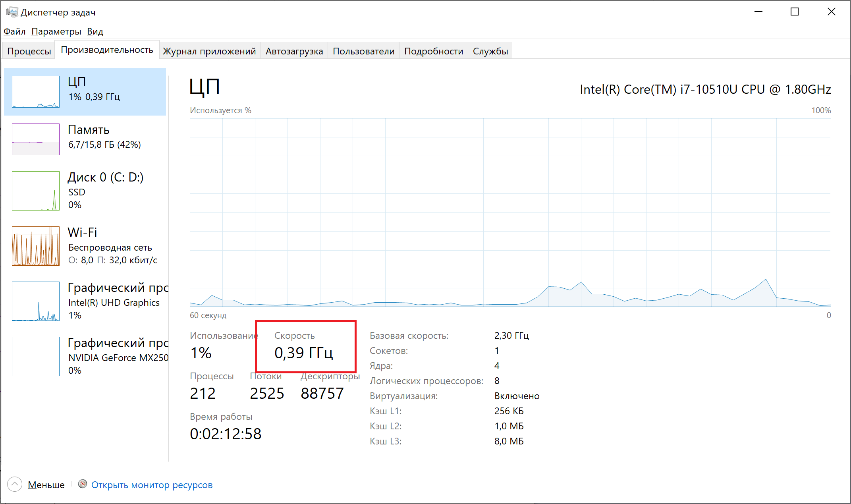Collapse view using the Меньше arrow icon
The width and height of the screenshot is (851, 504).
15,484
